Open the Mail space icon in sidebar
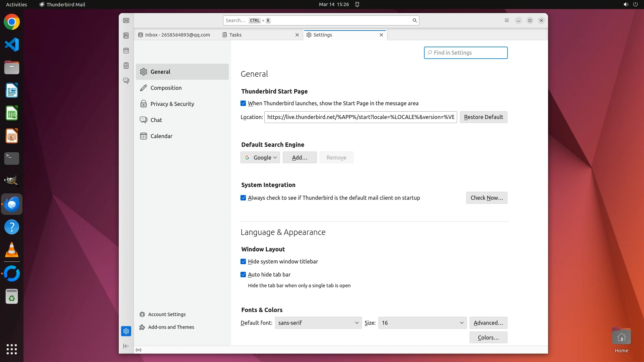644x362 pixels. click(x=126, y=20)
